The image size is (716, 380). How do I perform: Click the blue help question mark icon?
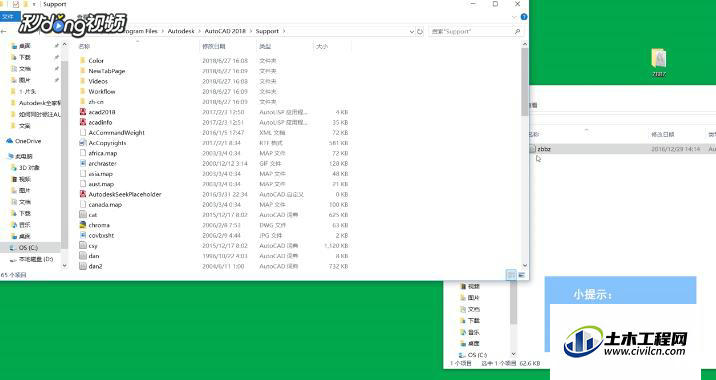click(524, 17)
